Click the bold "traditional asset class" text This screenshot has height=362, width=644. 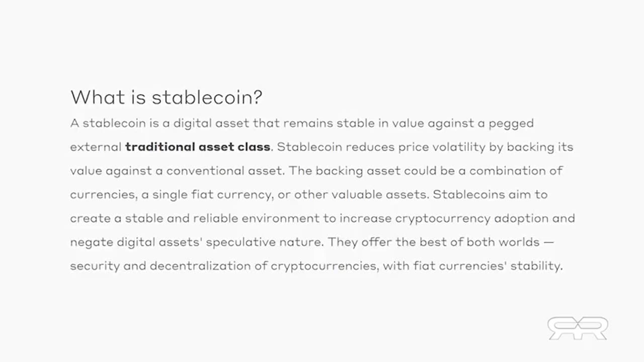click(198, 147)
